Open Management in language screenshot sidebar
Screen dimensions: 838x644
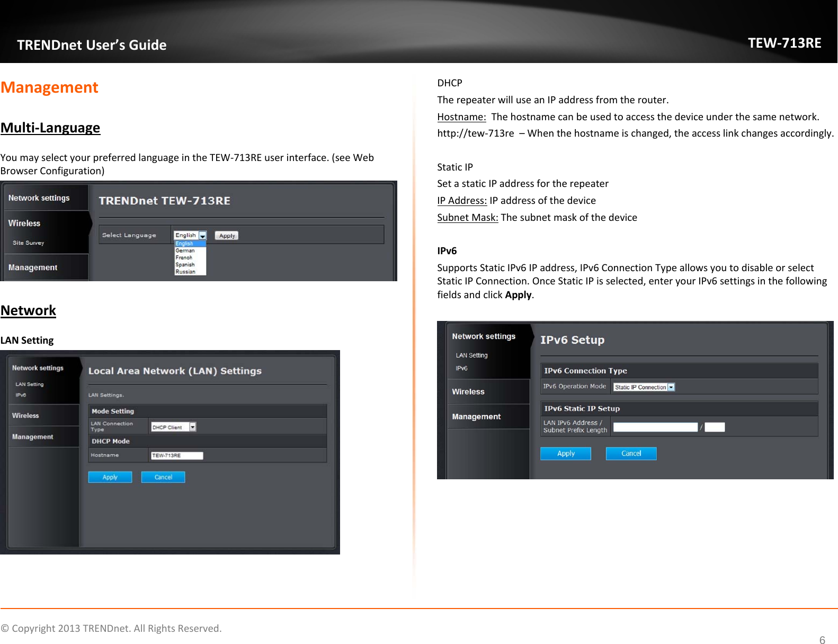[x=33, y=267]
